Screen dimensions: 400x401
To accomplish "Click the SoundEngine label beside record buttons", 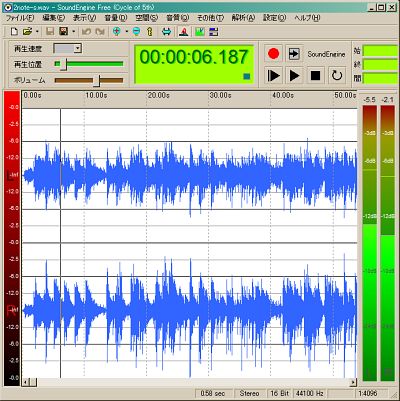I will tap(326, 54).
